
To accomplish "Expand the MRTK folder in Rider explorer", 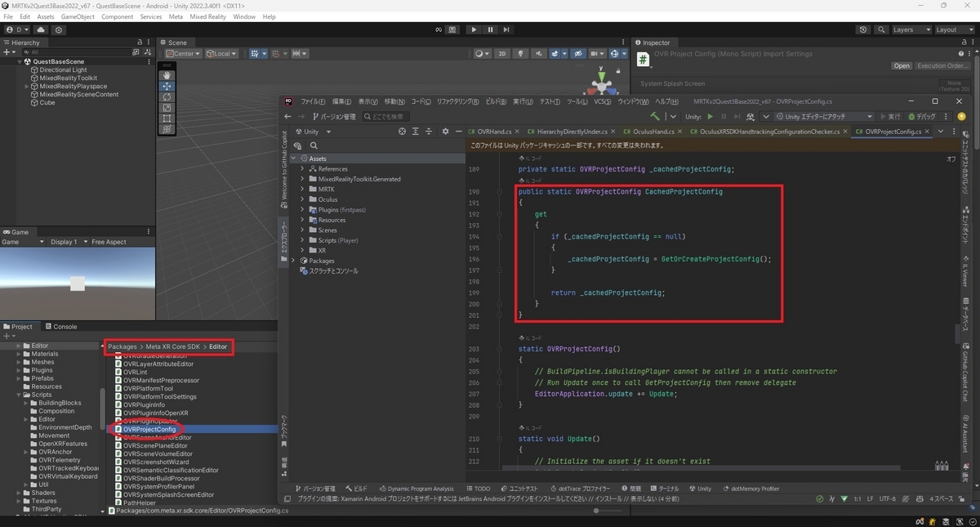I will (303, 189).
